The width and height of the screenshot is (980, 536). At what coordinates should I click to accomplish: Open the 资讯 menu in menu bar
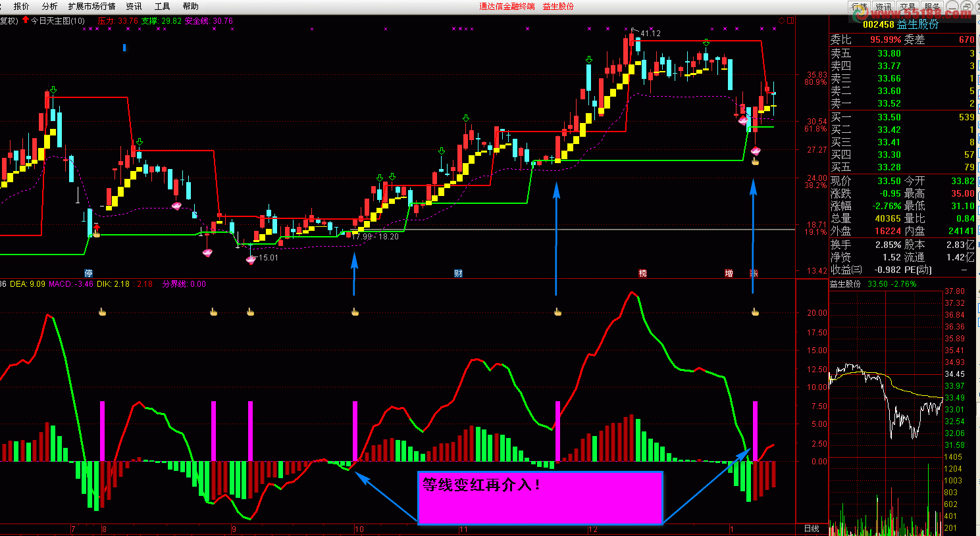[x=134, y=6]
